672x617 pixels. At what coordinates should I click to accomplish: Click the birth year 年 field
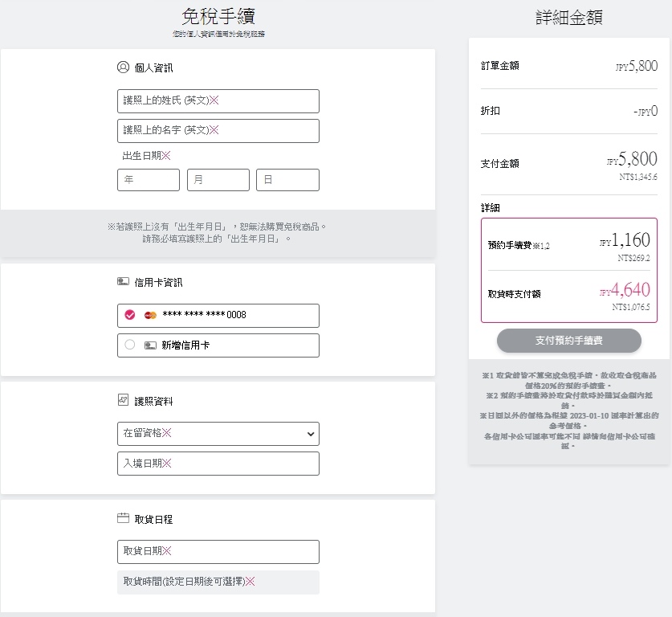coord(149,180)
